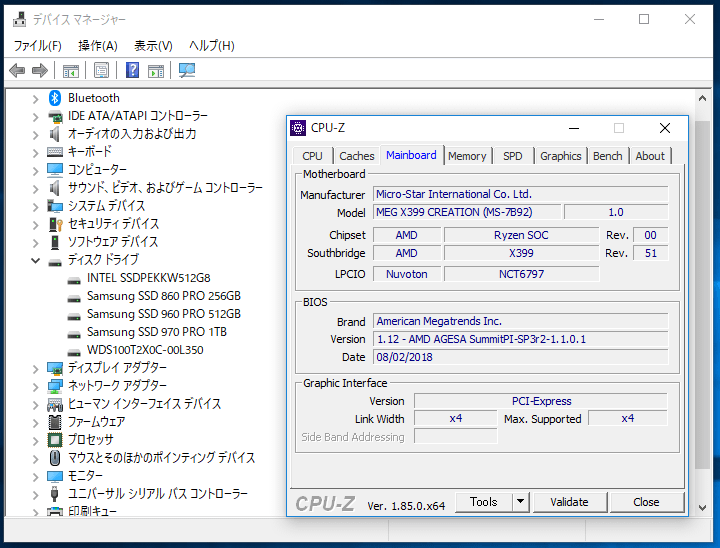Open the Tools dropdown arrow in CPU-Z
Image resolution: width=720 pixels, height=548 pixels.
coord(520,502)
